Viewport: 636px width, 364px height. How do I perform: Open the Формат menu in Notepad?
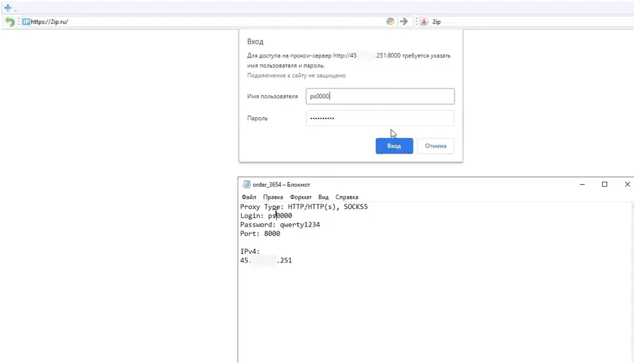(300, 197)
